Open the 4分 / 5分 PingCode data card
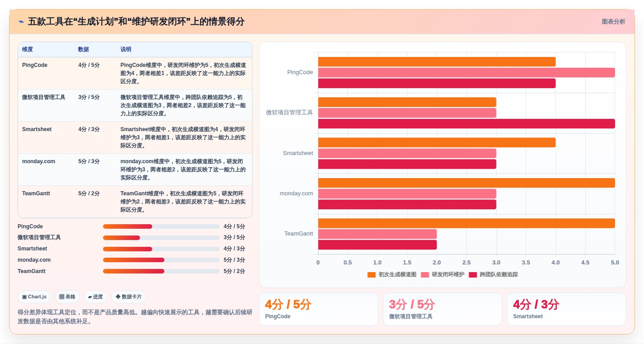 coord(318,309)
